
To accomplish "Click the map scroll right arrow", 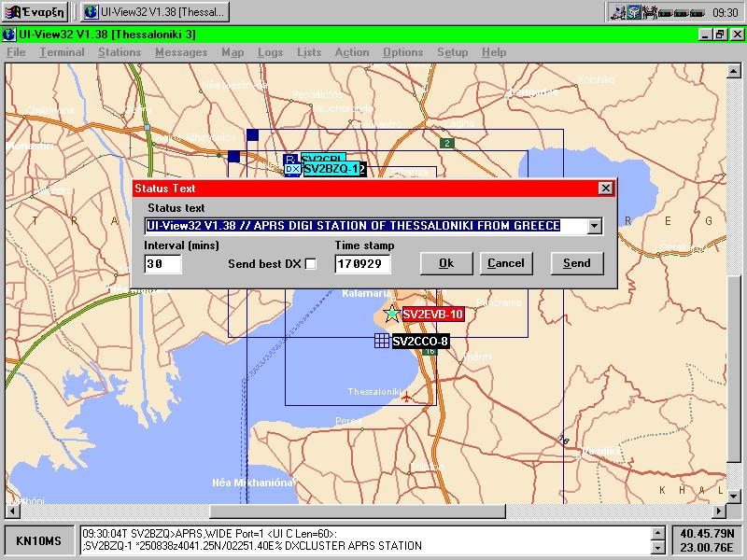I will tap(719, 511).
